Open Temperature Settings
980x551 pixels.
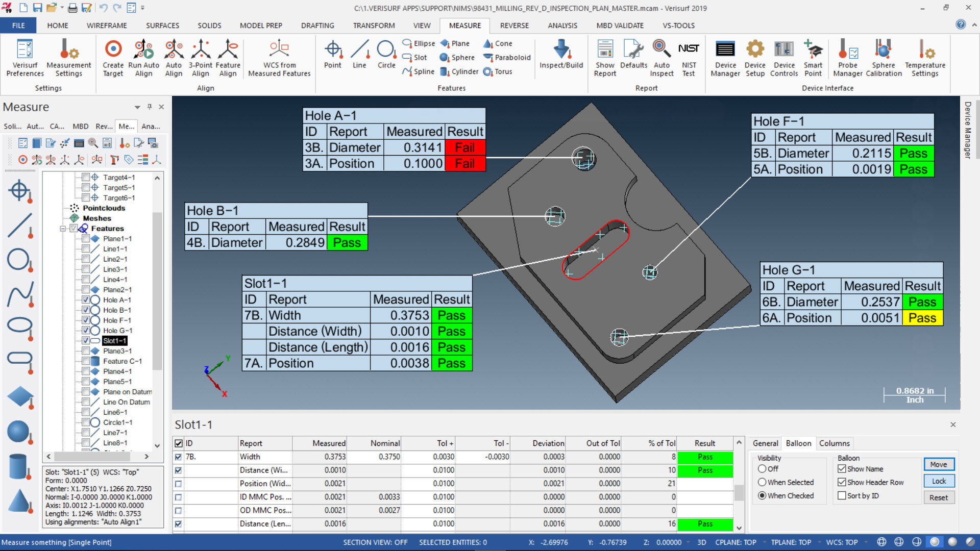click(925, 57)
